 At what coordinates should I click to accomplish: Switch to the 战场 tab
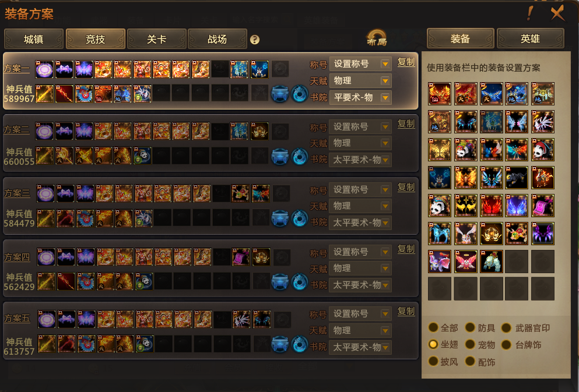coord(217,39)
